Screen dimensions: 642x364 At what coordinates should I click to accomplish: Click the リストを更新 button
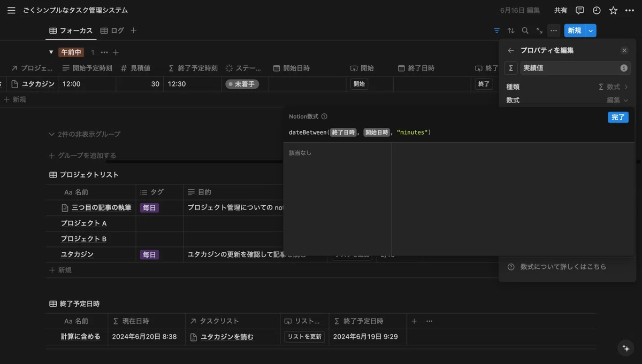(x=304, y=337)
